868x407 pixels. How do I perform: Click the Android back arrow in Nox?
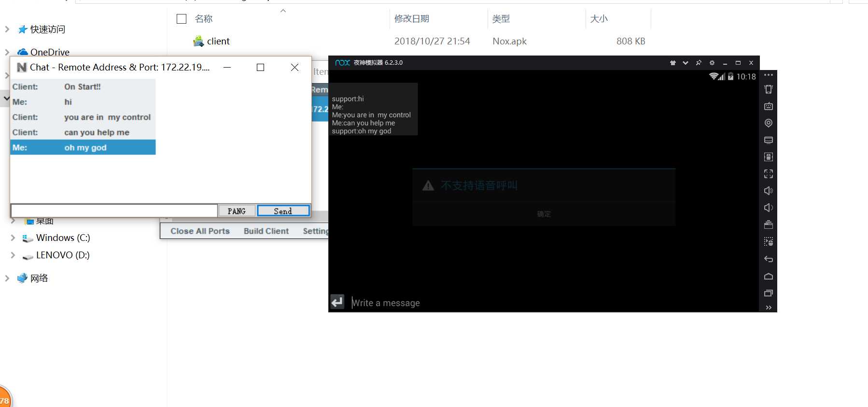tap(769, 259)
